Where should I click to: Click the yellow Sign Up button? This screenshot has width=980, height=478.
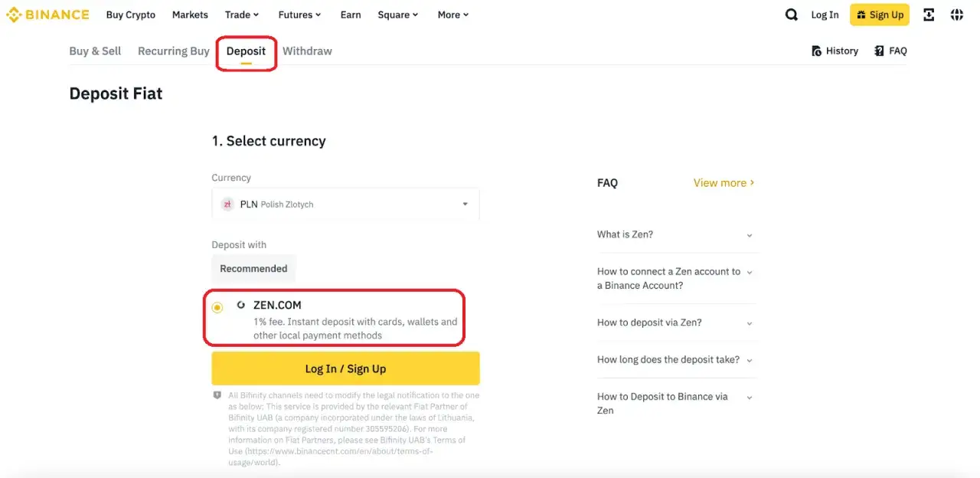pyautogui.click(x=879, y=14)
